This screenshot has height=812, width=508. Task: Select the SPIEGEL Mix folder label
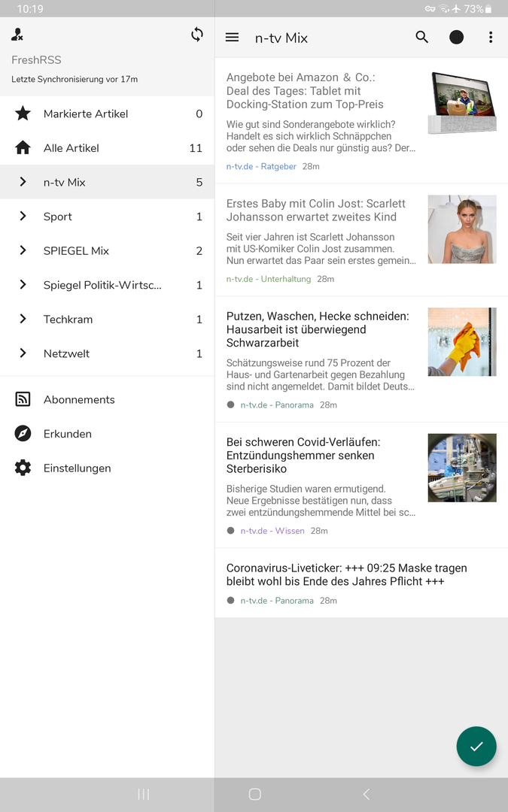[x=76, y=250]
